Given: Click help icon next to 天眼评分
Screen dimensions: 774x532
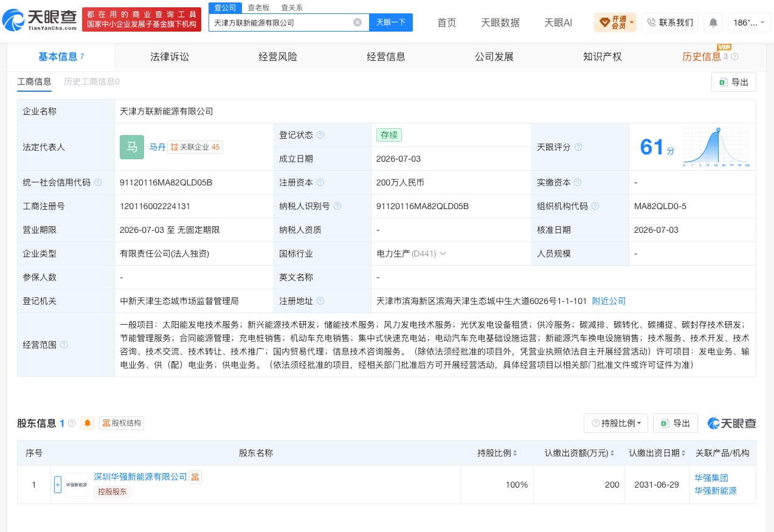Looking at the screenshot, I should (x=578, y=147).
